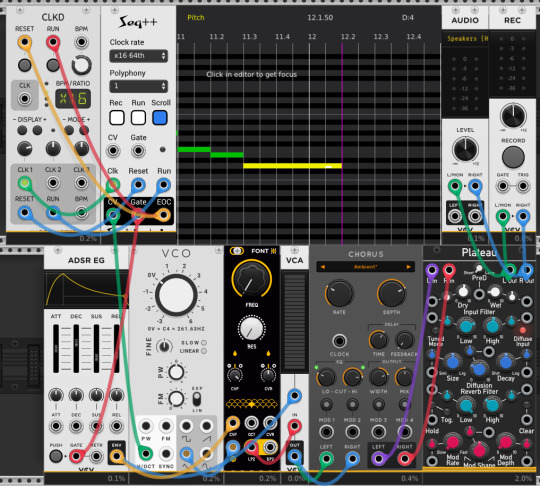
Task: Open the Seq++ Polyphony dropdown
Action: click(138, 86)
